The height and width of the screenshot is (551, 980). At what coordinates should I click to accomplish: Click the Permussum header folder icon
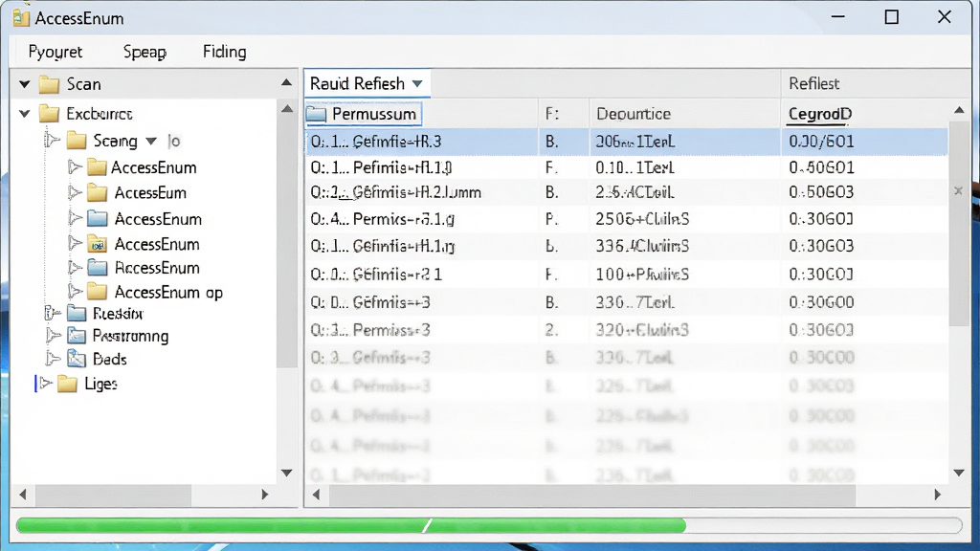[316, 114]
